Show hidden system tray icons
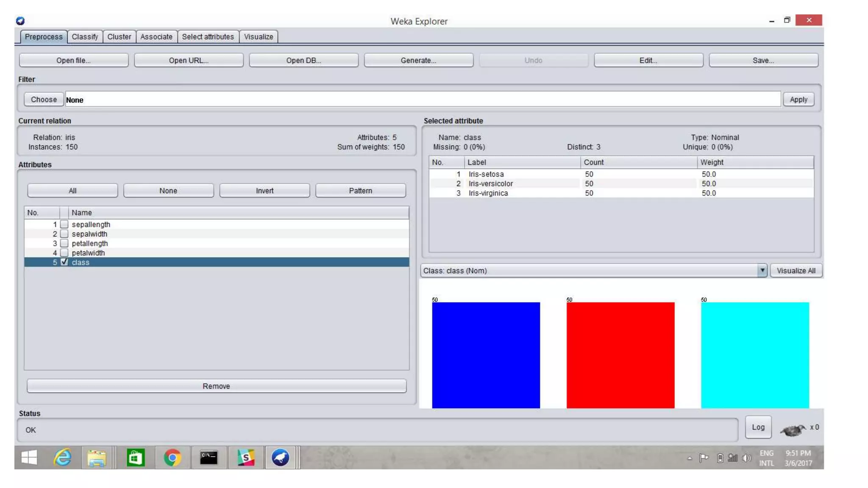This screenshot has height=488, width=868. 690,458
